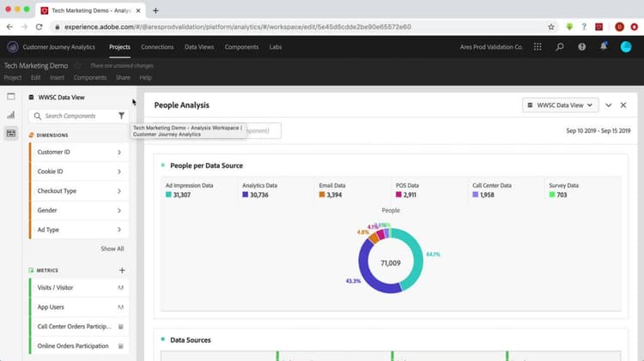Viewport: 644px width, 361px height.
Task: Open the Labs tab
Action: coord(276,47)
